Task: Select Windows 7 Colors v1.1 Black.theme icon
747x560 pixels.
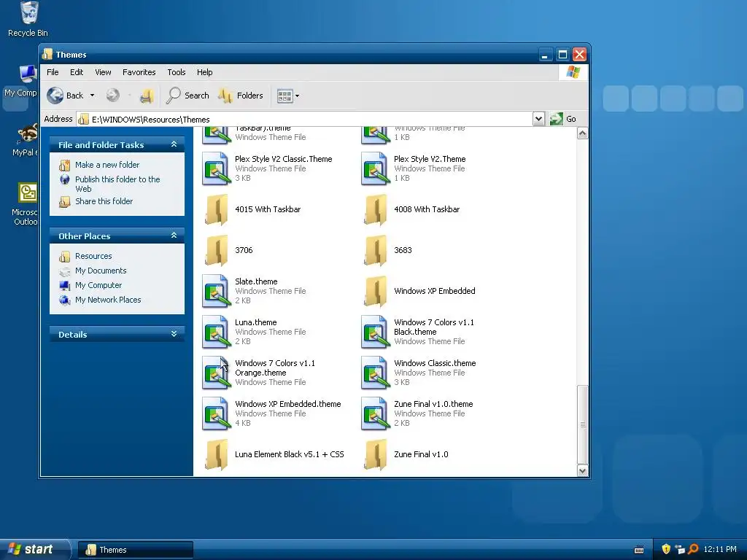Action: (x=375, y=332)
